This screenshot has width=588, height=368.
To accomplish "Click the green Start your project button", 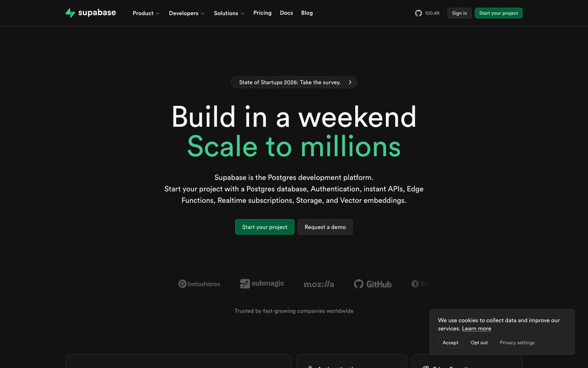I will tap(265, 227).
